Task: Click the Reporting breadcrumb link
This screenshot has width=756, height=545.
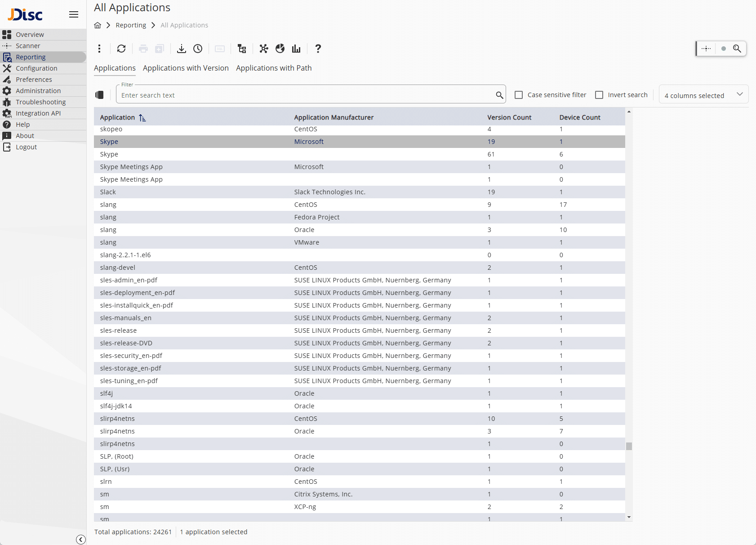Action: [131, 25]
